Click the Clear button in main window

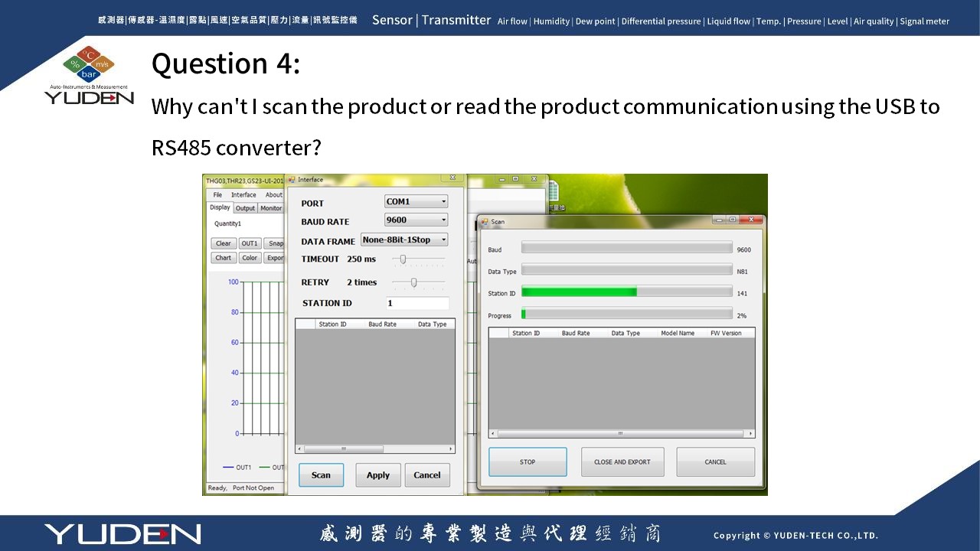[x=224, y=243]
